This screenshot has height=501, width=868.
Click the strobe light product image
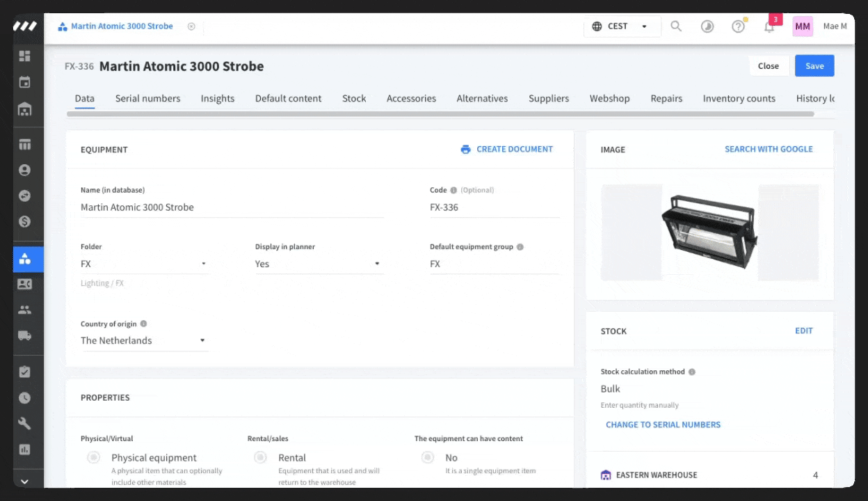pos(709,232)
